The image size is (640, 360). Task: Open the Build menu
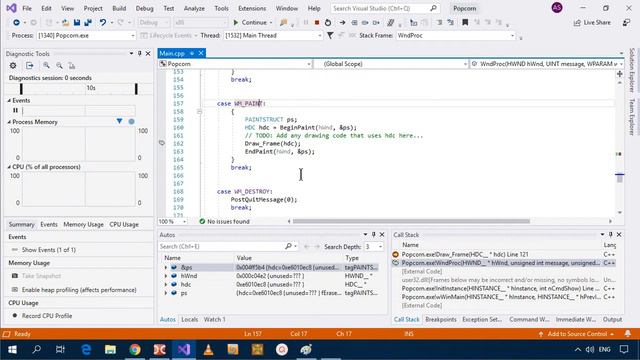119,8
